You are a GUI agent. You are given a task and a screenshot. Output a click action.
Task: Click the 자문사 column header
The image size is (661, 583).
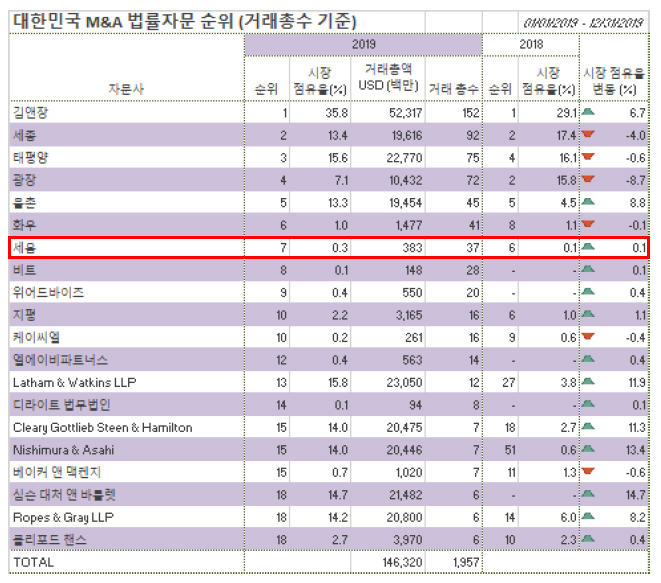126,89
